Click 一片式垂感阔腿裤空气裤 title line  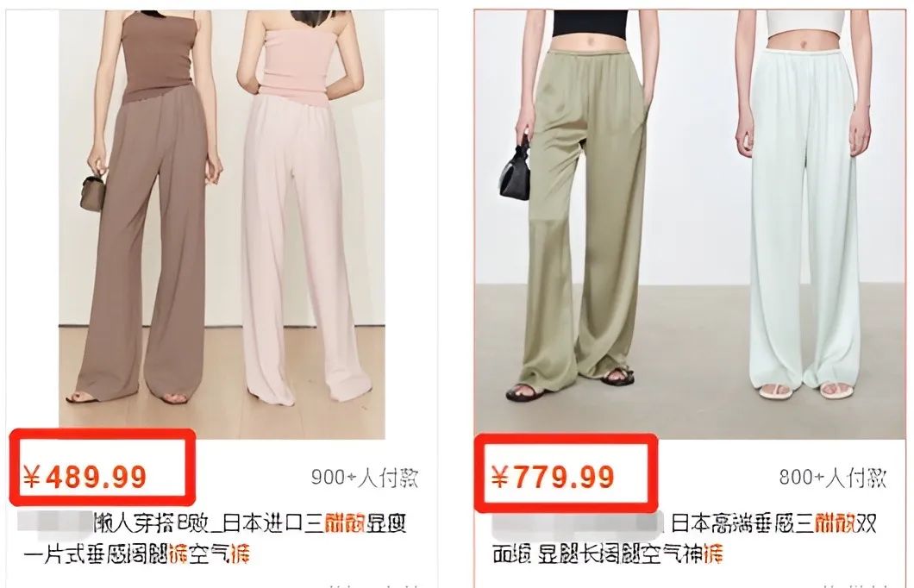(x=137, y=554)
